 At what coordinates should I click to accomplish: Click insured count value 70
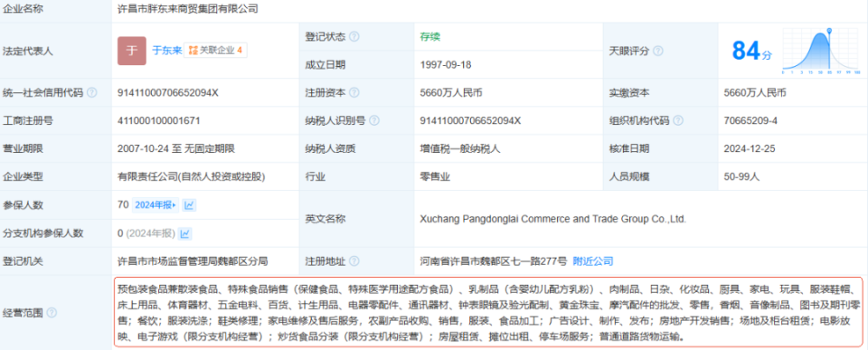tap(123, 205)
